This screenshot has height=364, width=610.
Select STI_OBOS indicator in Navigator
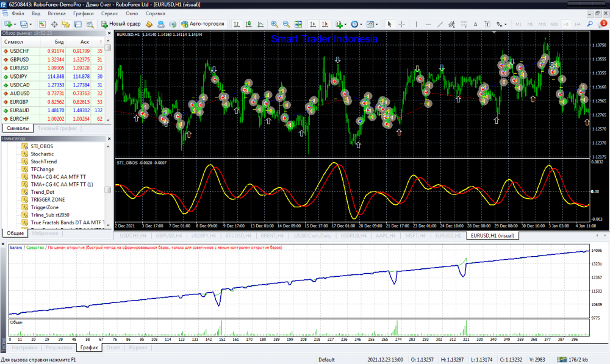tap(41, 146)
